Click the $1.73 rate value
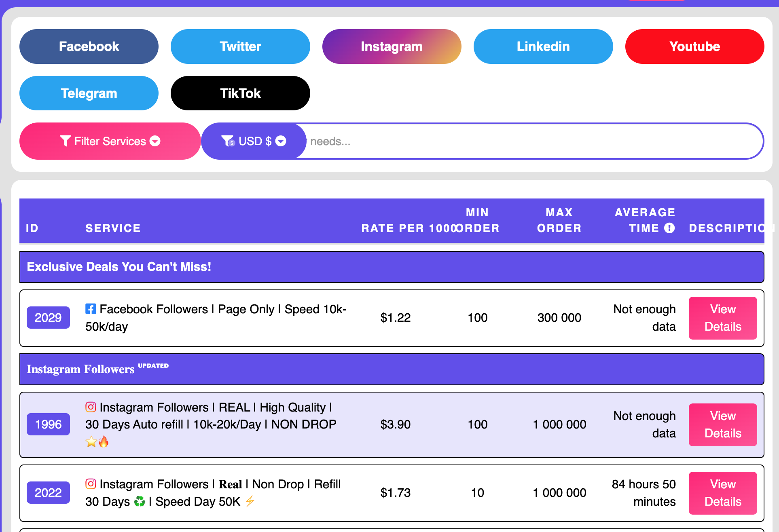779x532 pixels. pyautogui.click(x=395, y=493)
